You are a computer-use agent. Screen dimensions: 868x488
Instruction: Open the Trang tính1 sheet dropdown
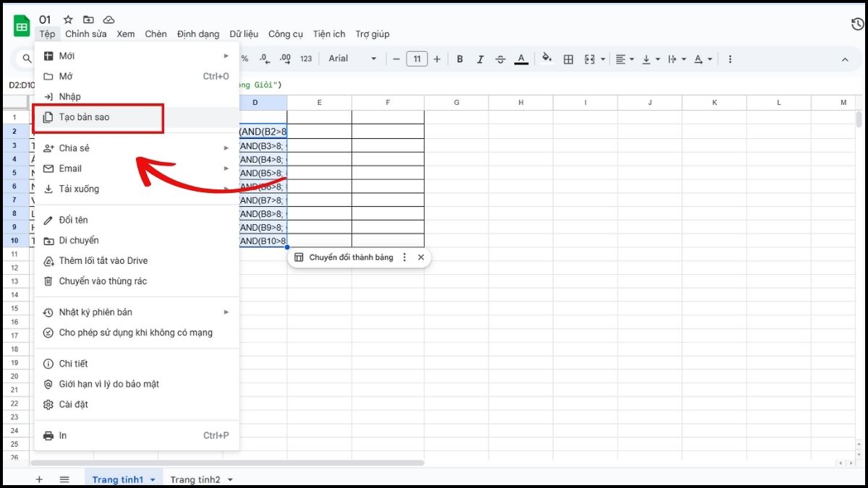[x=152, y=479]
